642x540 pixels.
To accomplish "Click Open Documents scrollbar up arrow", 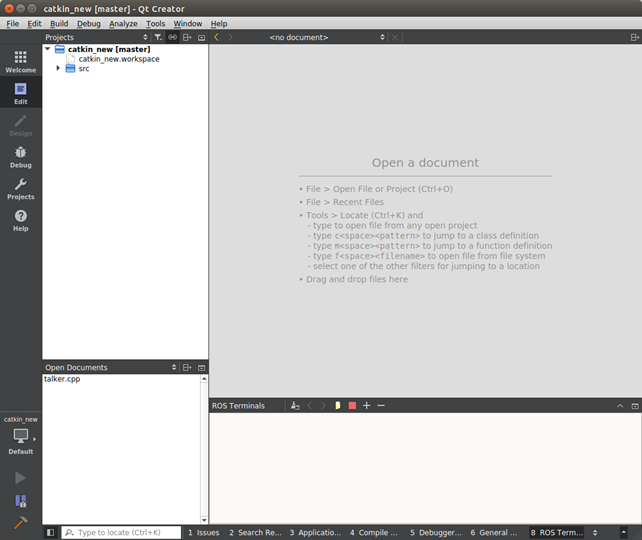I will [204, 379].
